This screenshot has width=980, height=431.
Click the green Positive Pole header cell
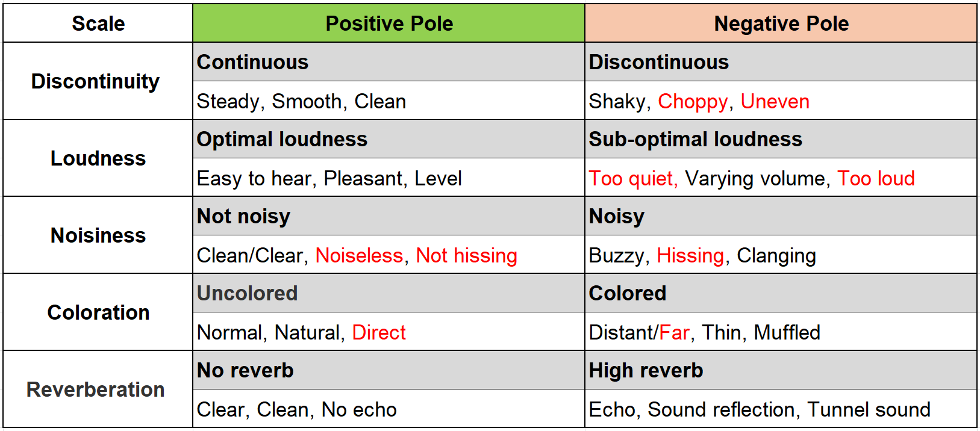389,23
